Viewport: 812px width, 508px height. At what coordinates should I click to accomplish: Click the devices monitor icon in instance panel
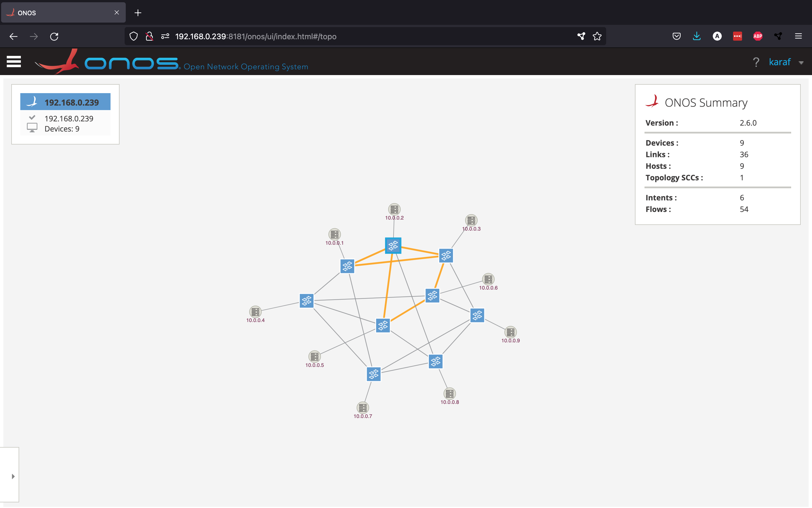[x=32, y=127]
